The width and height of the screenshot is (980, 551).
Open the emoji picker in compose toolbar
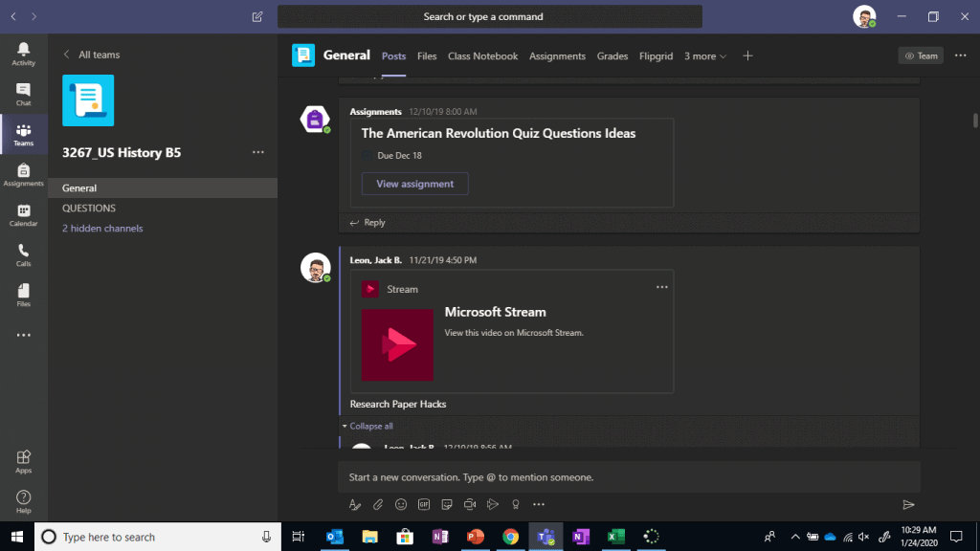[x=401, y=504]
